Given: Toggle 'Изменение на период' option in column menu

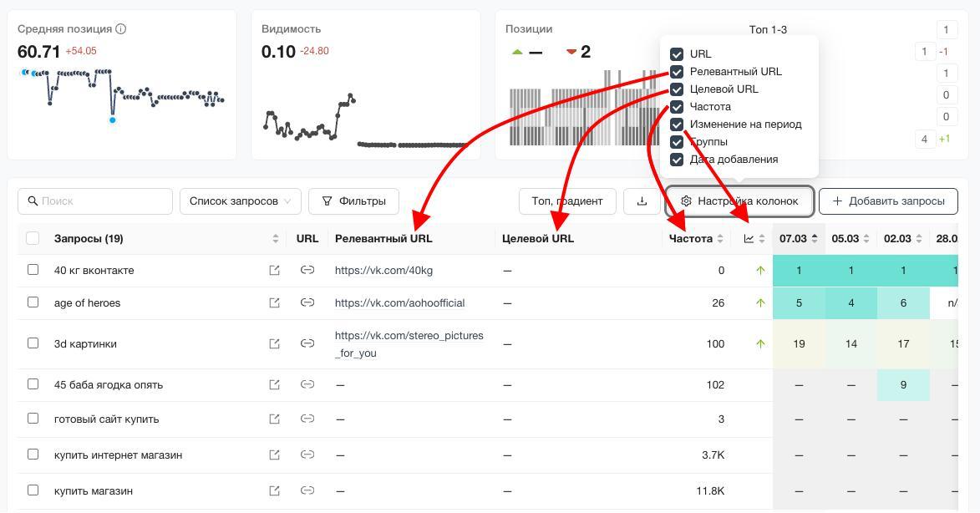Looking at the screenshot, I should [x=677, y=124].
